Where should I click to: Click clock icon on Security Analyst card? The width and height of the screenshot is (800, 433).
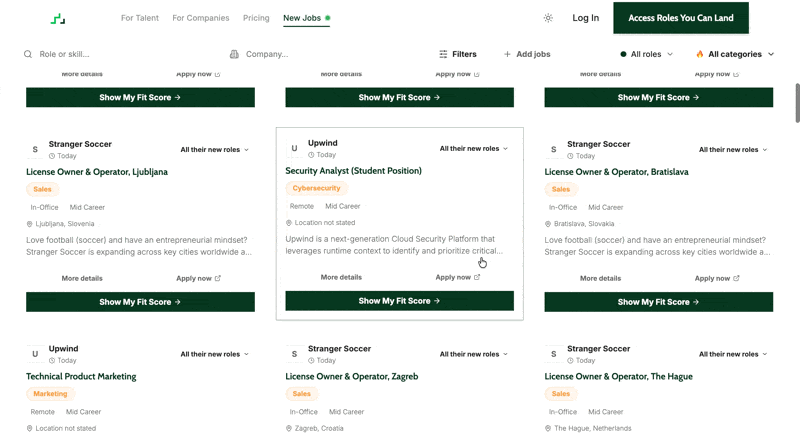(x=311, y=155)
